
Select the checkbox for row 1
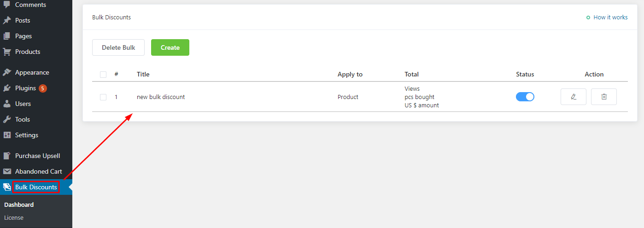coord(103,97)
